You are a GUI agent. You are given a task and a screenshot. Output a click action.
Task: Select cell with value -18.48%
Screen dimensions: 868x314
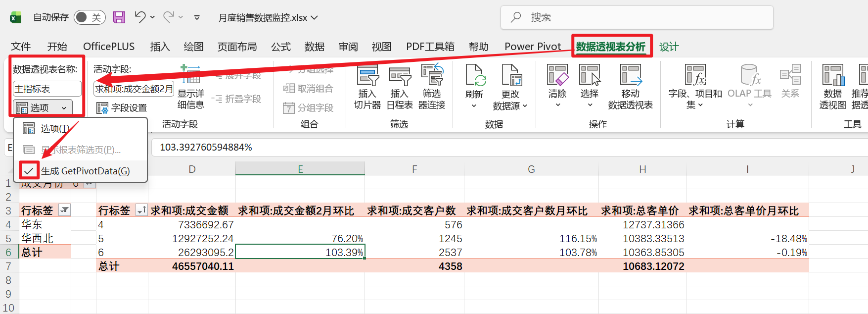(747, 238)
